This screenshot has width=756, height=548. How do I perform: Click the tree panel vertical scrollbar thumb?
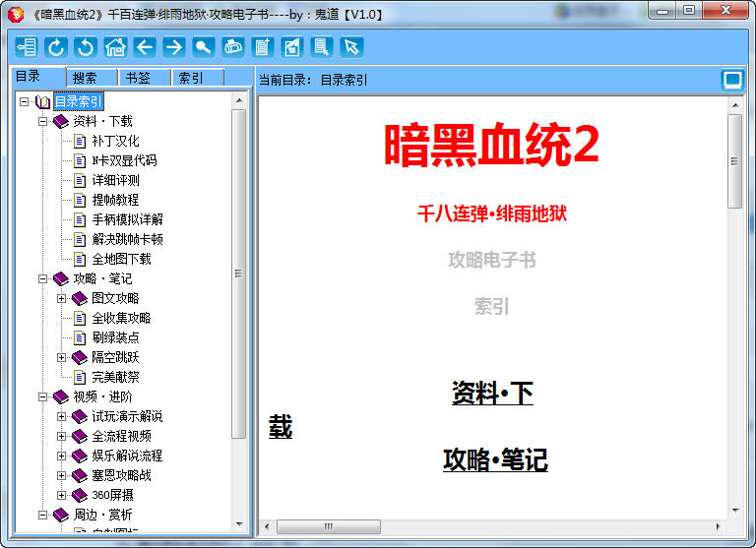point(238,274)
